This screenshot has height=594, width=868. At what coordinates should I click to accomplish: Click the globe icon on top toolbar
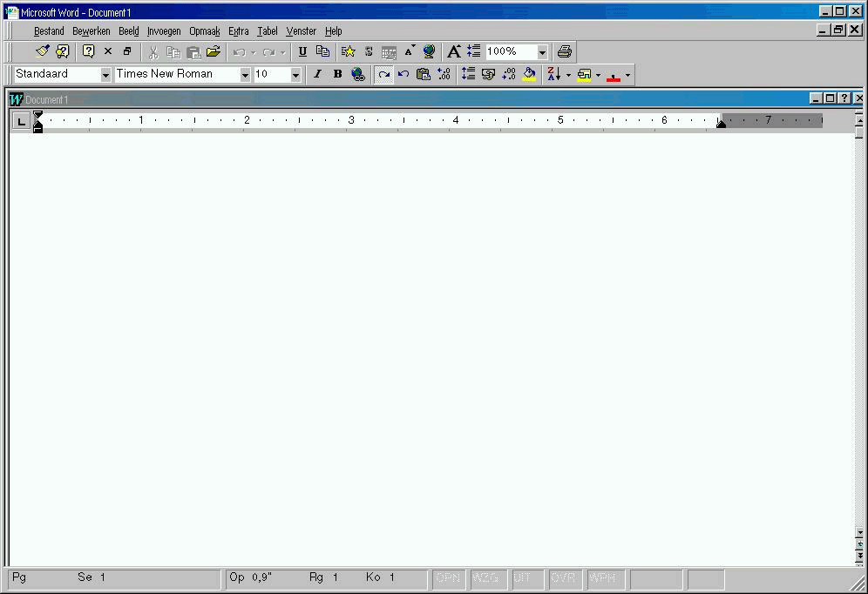(429, 52)
